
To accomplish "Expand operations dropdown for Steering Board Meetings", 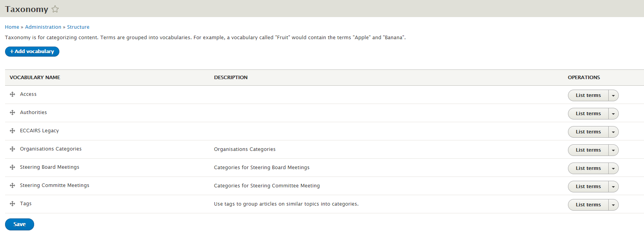I will click(x=613, y=168).
